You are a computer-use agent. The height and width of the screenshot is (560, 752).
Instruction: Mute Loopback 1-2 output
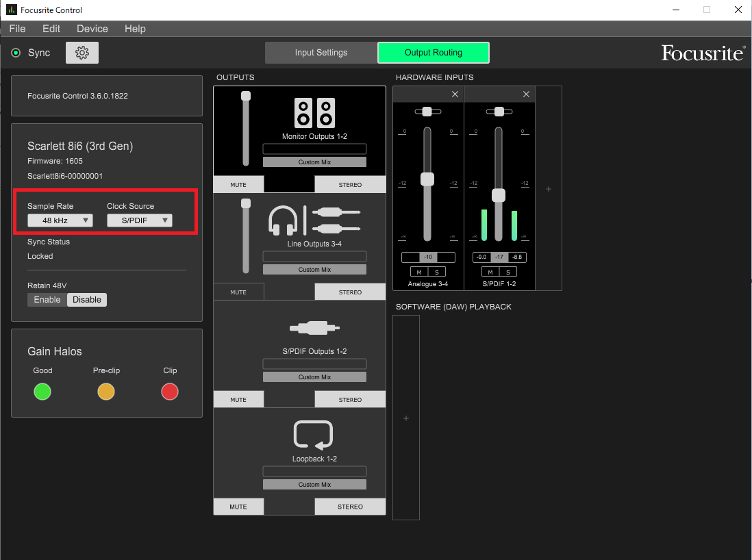(238, 507)
